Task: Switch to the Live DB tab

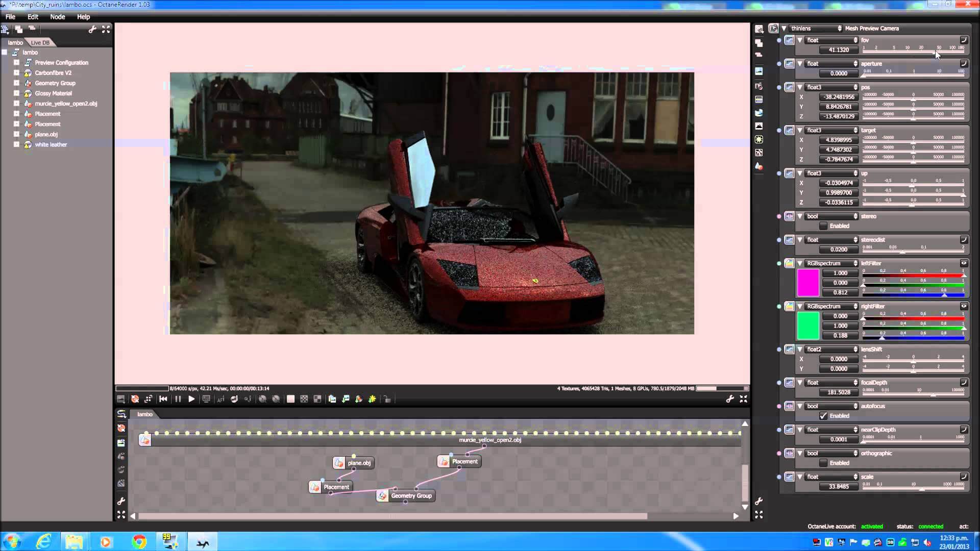Action: pyautogui.click(x=40, y=43)
